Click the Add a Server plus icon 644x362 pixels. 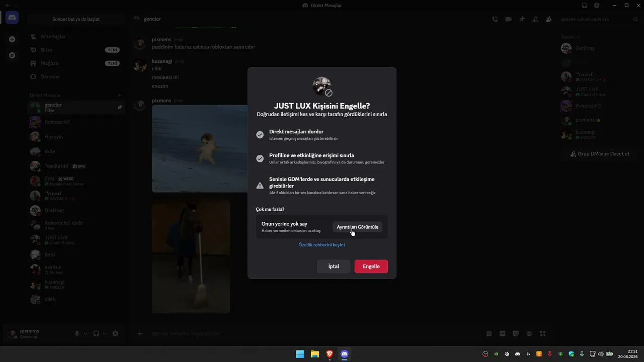(12, 39)
